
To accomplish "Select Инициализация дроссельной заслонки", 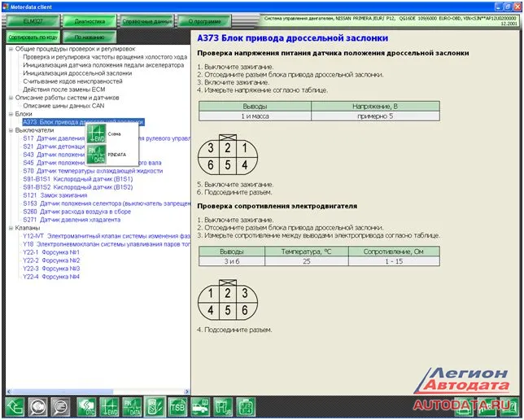I will pos(77,73).
